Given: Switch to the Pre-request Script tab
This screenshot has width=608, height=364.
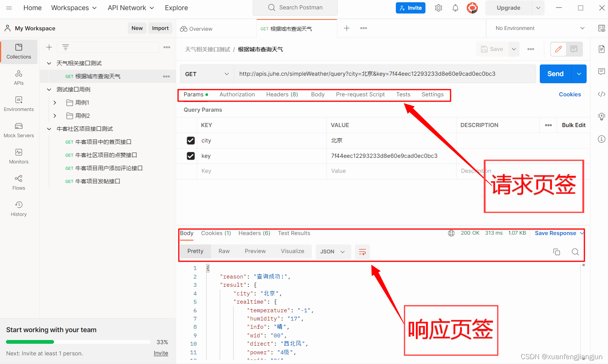Looking at the screenshot, I should click(361, 94).
